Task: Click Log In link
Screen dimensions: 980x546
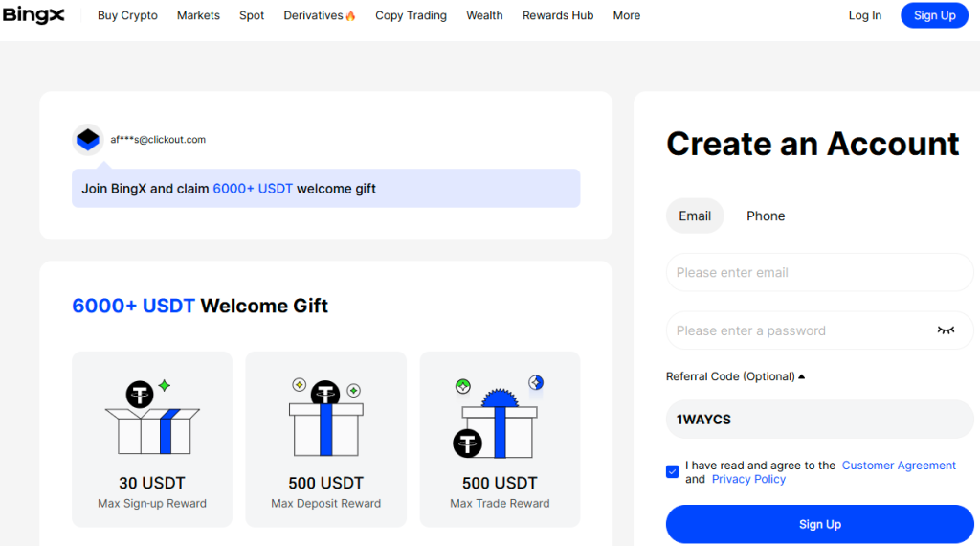Action: [x=864, y=15]
